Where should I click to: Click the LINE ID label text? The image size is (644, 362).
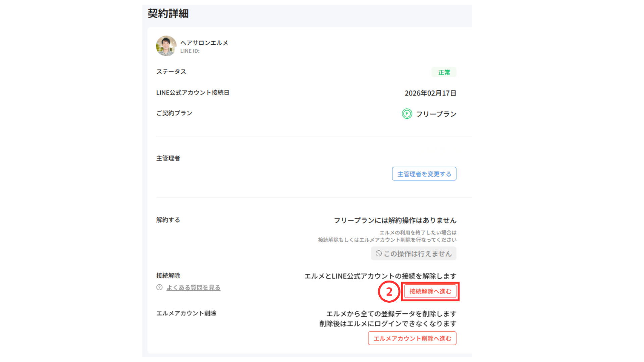pos(190,51)
